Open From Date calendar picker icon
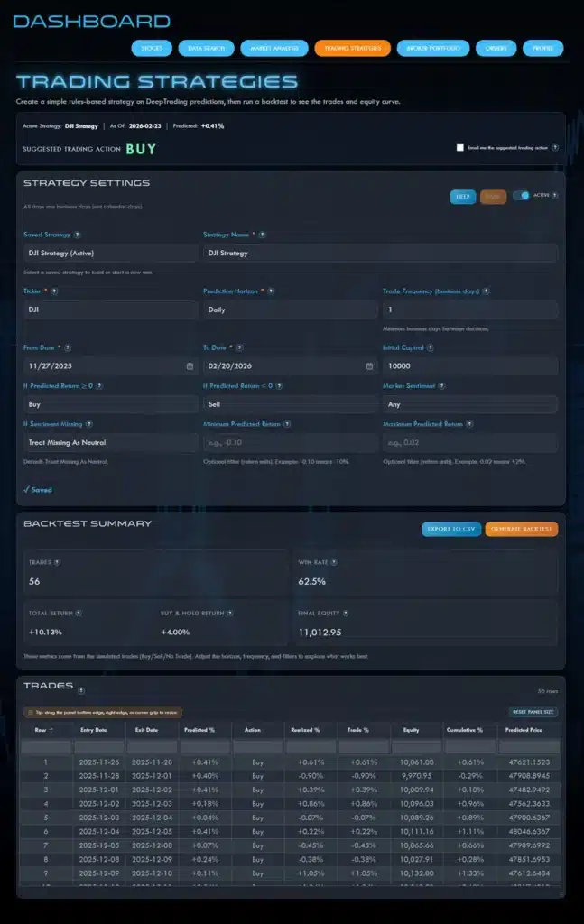The width and height of the screenshot is (584, 924). click(x=190, y=366)
